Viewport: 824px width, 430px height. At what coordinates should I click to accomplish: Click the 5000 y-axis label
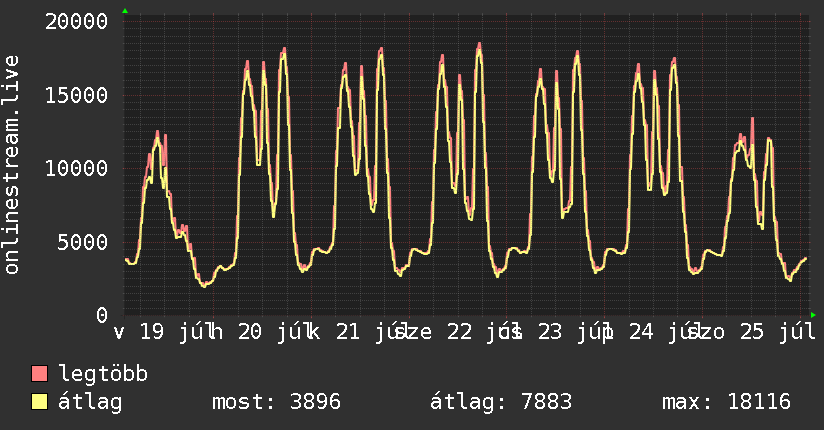(83, 242)
